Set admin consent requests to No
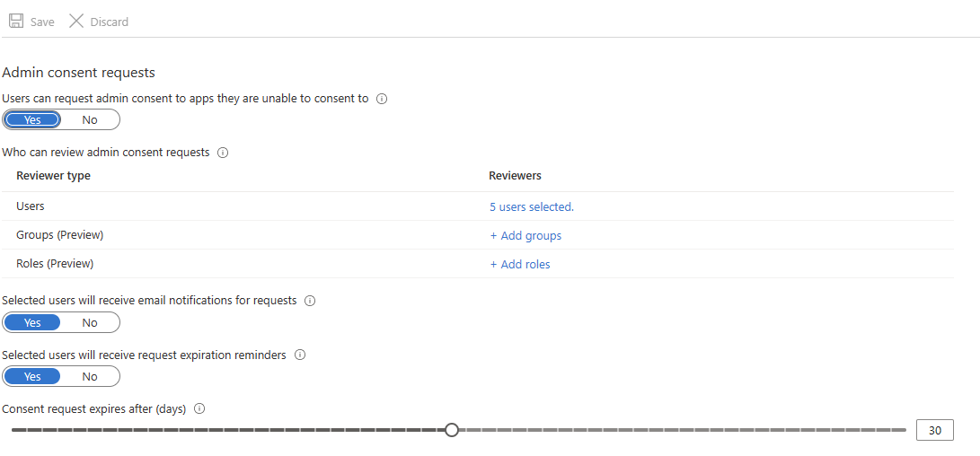This screenshot has height=456, width=980. pos(90,120)
